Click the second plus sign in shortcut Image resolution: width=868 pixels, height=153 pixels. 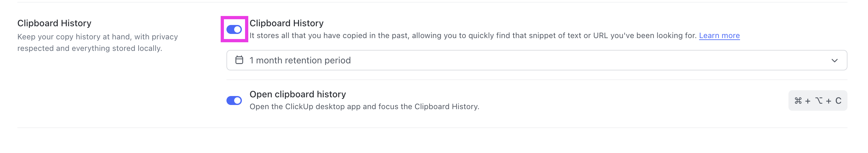[x=829, y=101]
